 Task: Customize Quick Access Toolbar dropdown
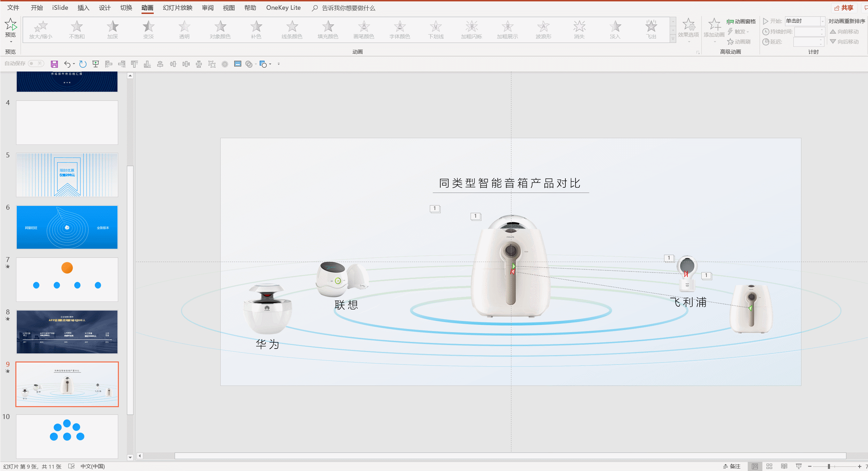tap(279, 64)
